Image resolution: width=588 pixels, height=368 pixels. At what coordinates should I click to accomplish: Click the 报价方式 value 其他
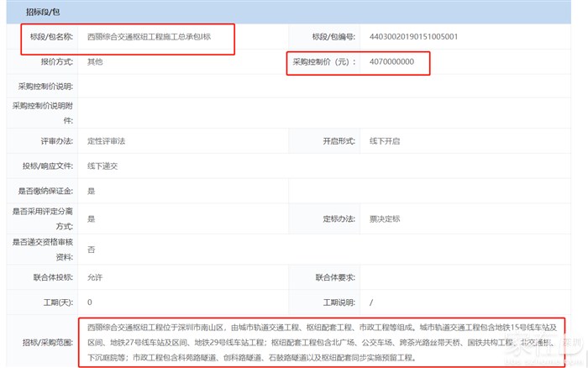tap(96, 62)
